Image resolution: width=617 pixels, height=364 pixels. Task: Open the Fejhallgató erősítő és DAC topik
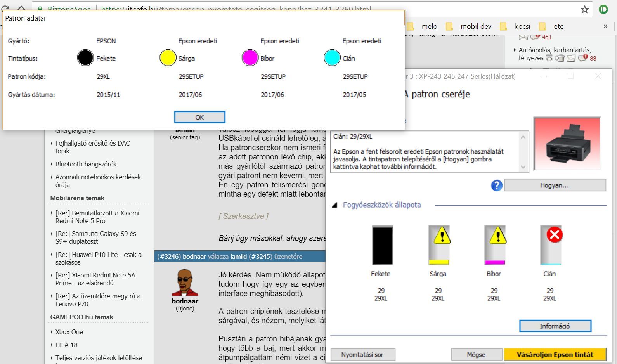(92, 147)
